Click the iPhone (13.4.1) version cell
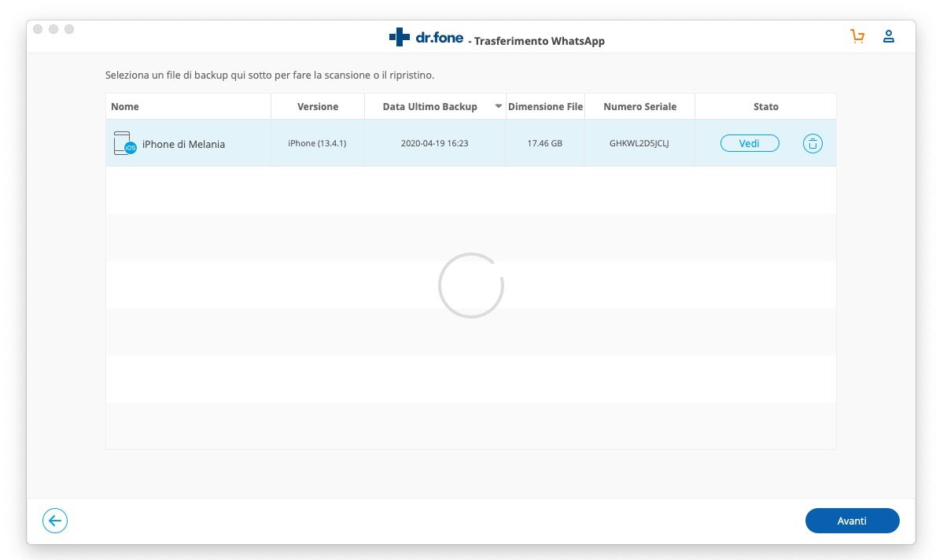947x560 pixels. (317, 144)
